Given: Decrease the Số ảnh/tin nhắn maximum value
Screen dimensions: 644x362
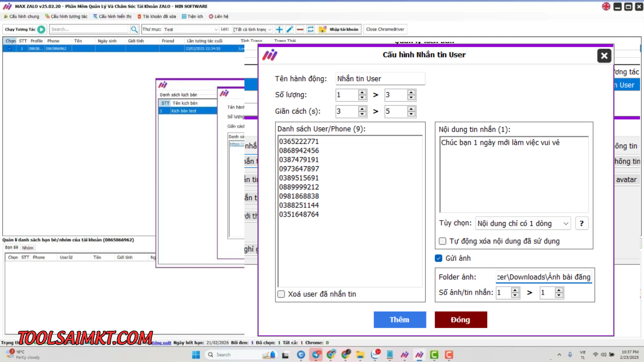Looking at the screenshot, I should tap(559, 295).
